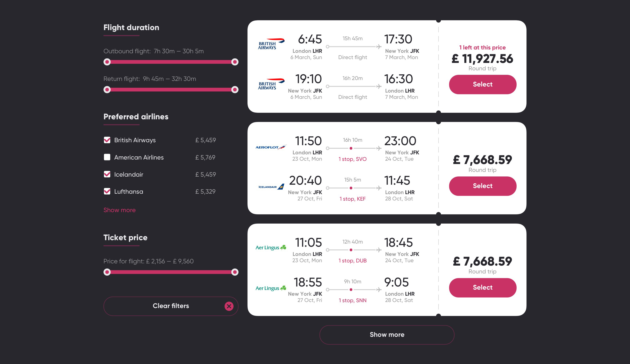Click the ticket price minimum slider handle

click(x=107, y=272)
